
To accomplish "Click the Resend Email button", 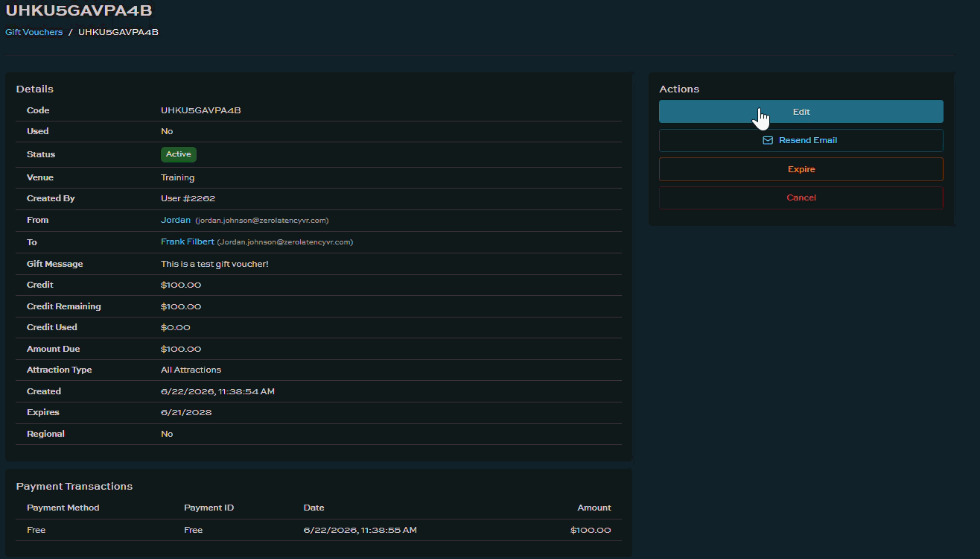I will [x=801, y=140].
